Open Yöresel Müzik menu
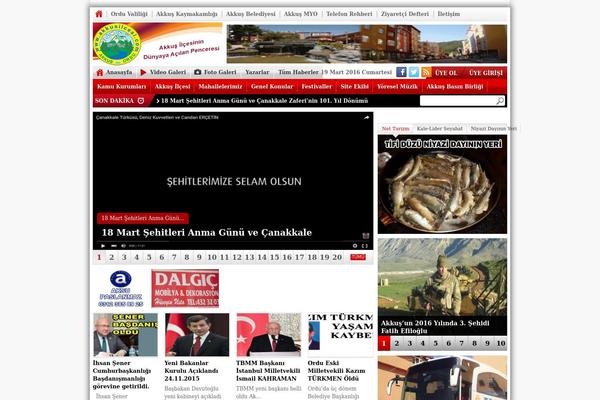Image resolution: width=600 pixels, height=400 pixels. point(397,87)
